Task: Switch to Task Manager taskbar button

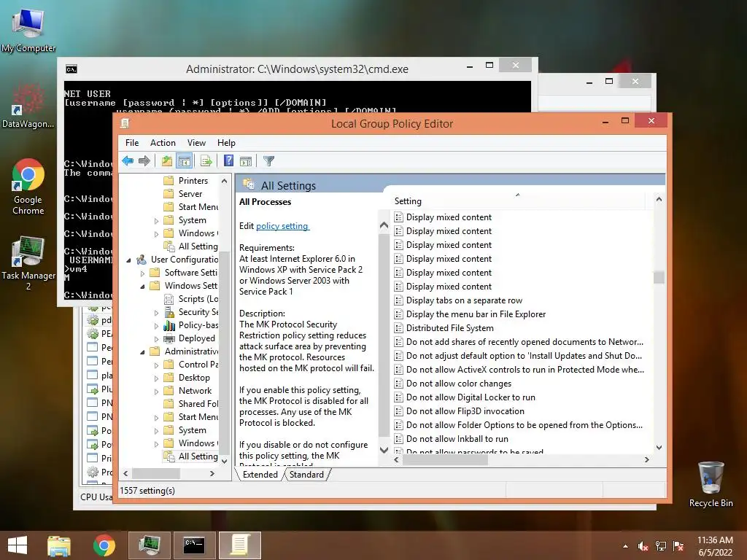Action: 150,545
